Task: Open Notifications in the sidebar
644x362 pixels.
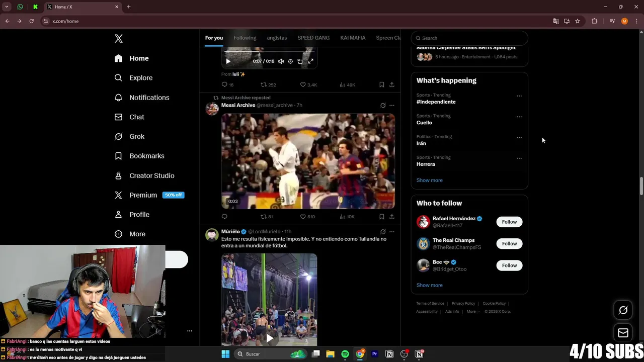Action: pos(142,98)
